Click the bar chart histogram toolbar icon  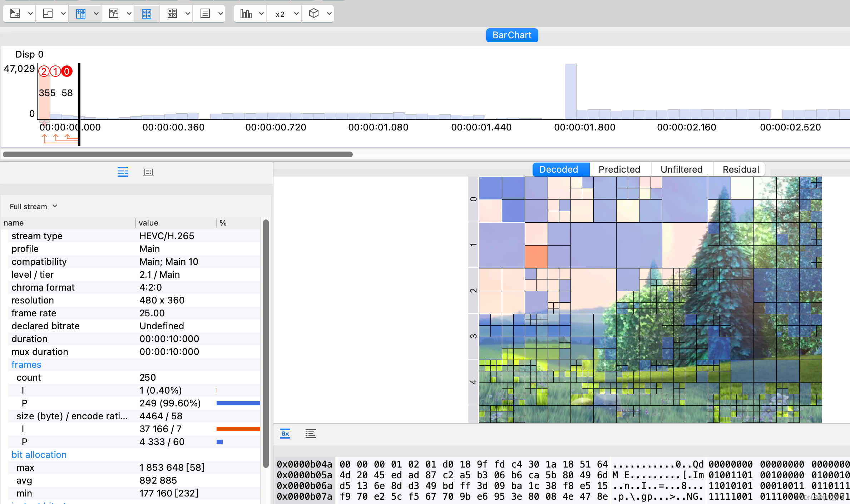pyautogui.click(x=246, y=14)
